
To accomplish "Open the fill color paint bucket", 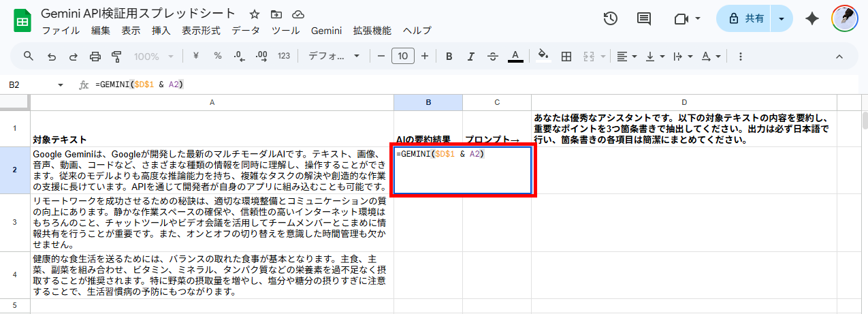I will click(543, 57).
